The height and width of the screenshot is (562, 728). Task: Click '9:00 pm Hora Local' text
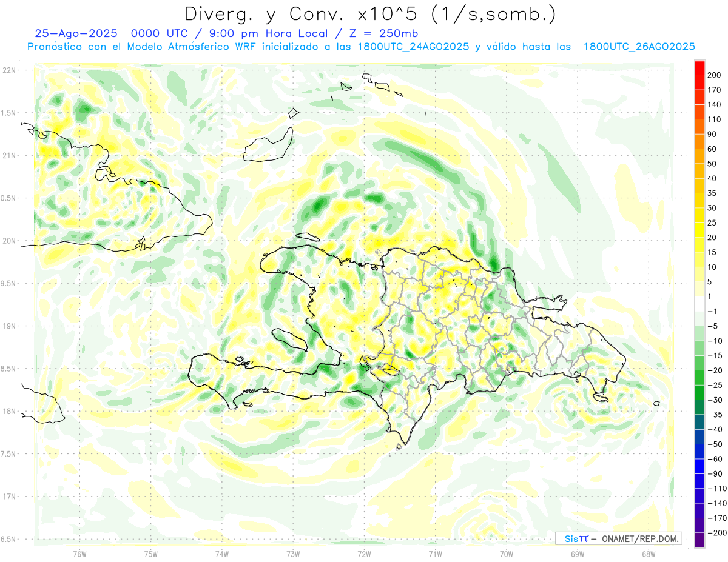tap(268, 33)
